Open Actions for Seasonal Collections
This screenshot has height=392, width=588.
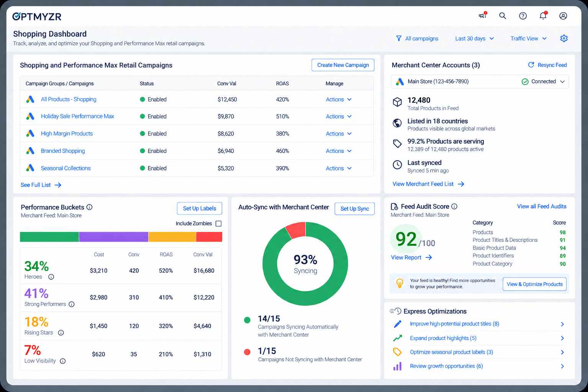click(x=339, y=168)
